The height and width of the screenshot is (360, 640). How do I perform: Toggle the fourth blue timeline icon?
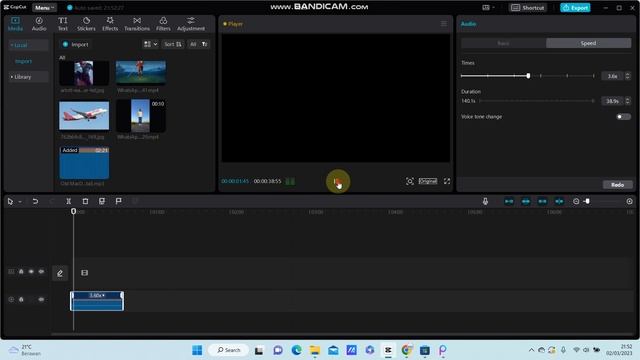[x=559, y=201]
